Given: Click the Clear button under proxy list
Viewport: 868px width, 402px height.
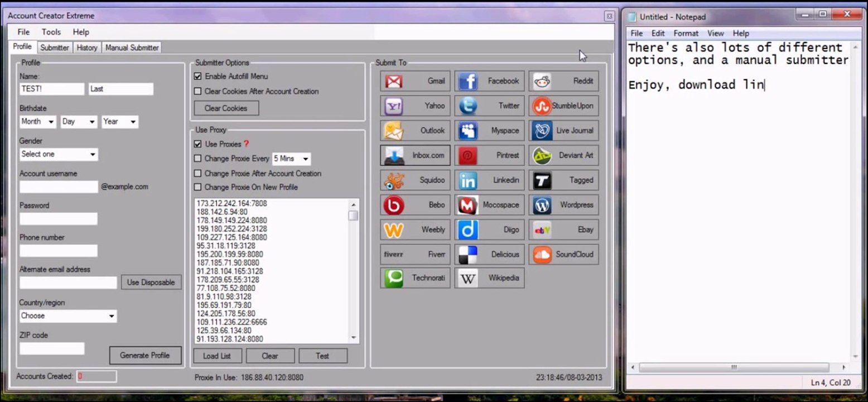Looking at the screenshot, I should point(270,356).
